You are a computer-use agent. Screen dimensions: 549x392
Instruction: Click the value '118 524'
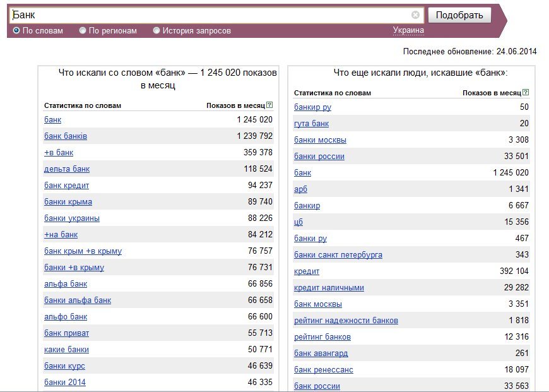(258, 169)
